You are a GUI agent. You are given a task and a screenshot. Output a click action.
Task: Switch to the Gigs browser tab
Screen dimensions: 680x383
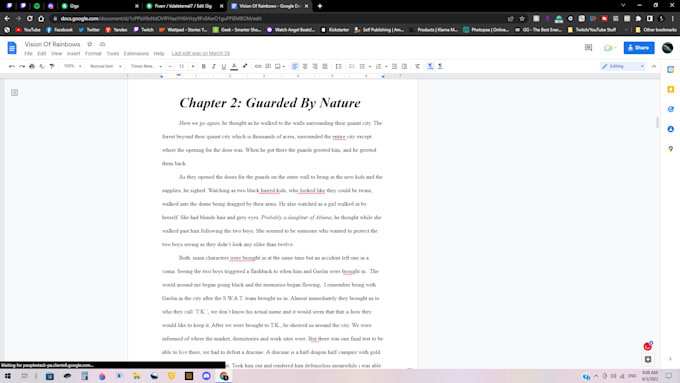(99, 6)
